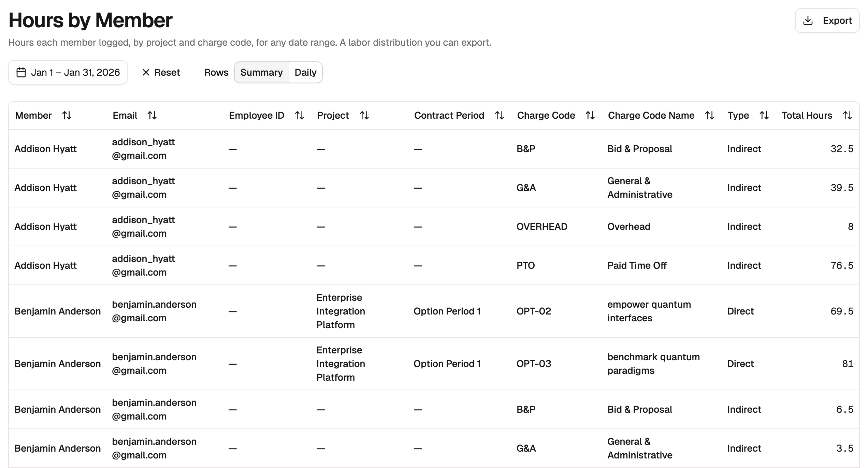Sort by Employee ID column arrows

[300, 115]
